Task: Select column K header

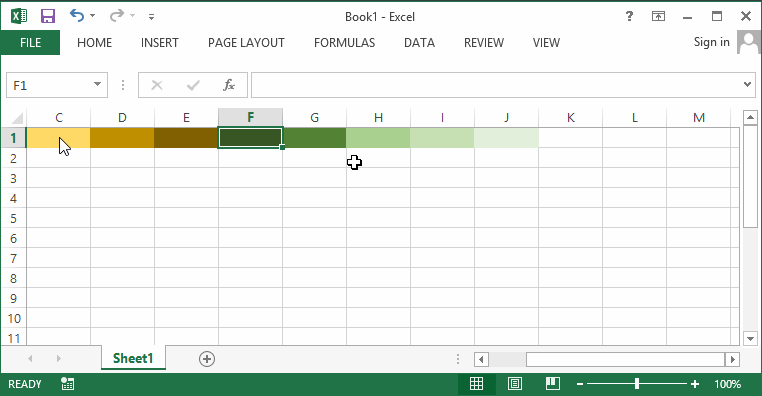Action: (571, 118)
